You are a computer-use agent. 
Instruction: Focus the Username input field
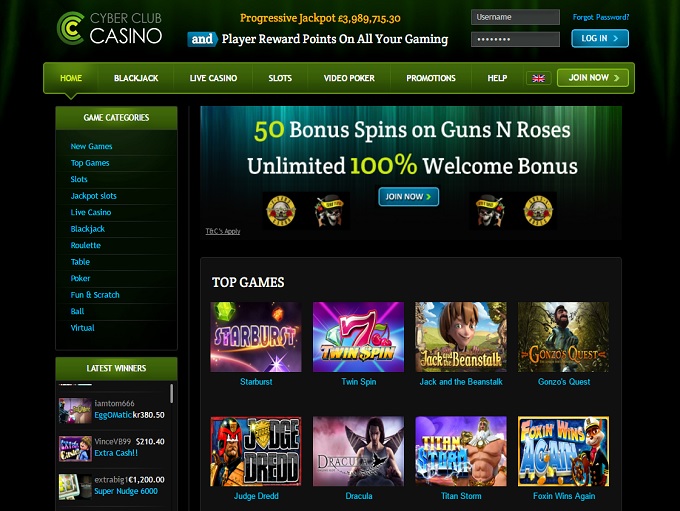point(515,17)
